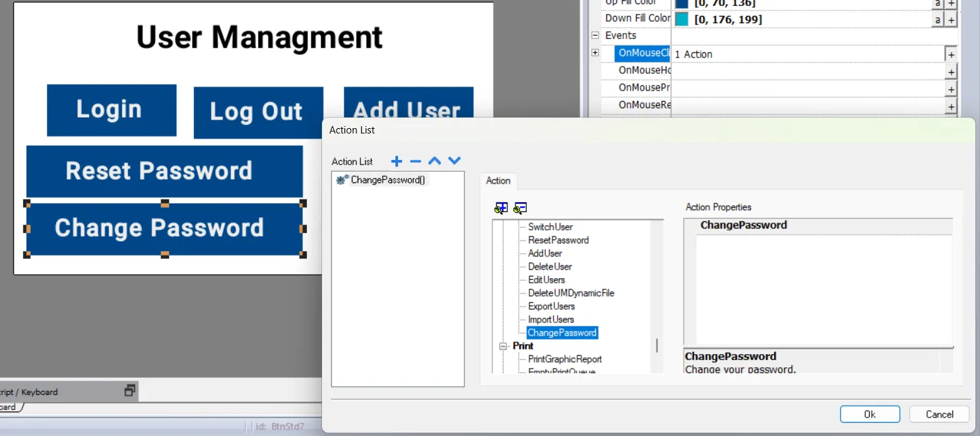The image size is (980, 436).
Task: Click the 'a' button in the Down Fill Color row
Action: pos(937,20)
